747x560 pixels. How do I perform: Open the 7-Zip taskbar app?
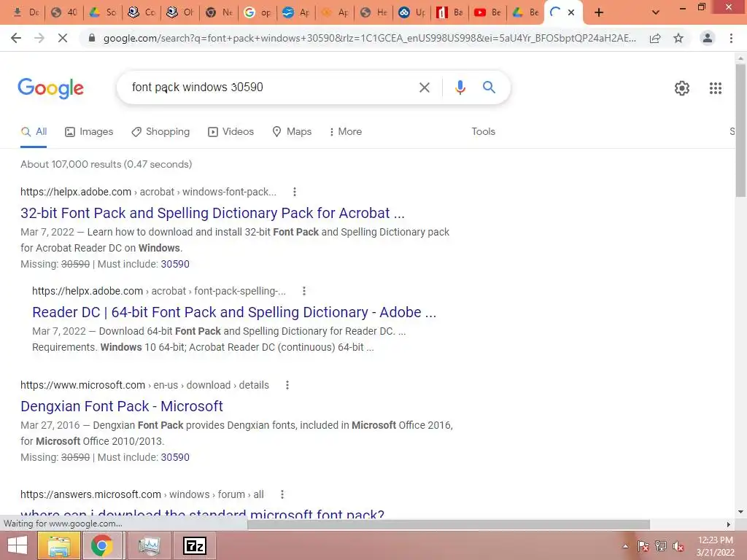point(195,545)
